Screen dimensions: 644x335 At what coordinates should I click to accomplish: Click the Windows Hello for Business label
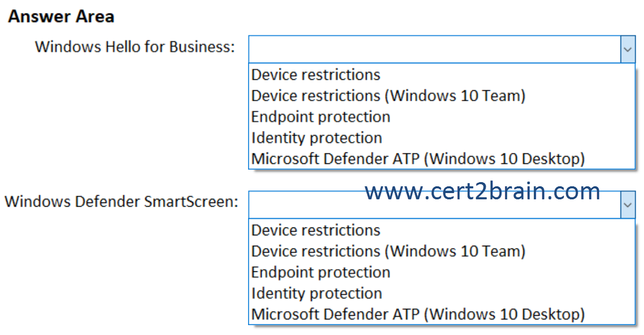click(135, 46)
